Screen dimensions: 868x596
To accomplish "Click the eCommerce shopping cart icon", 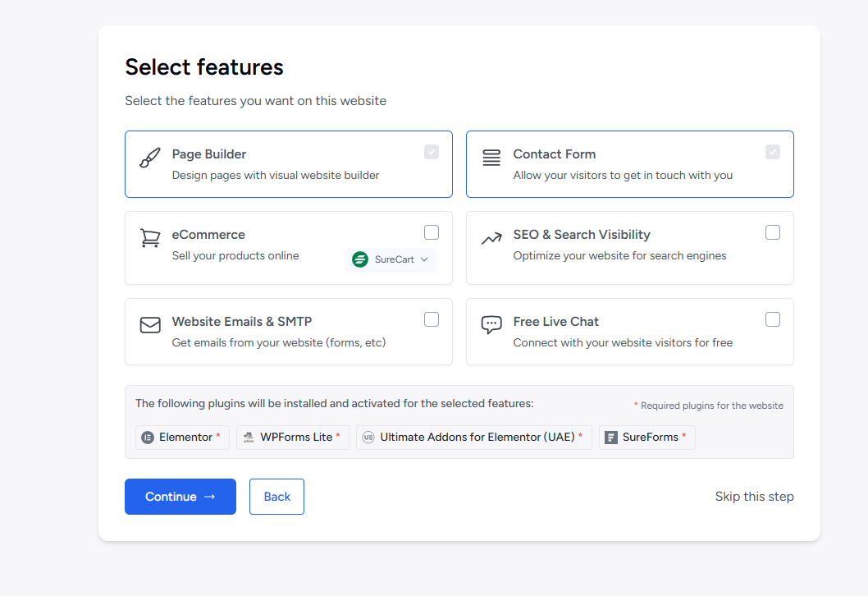I will pos(150,238).
